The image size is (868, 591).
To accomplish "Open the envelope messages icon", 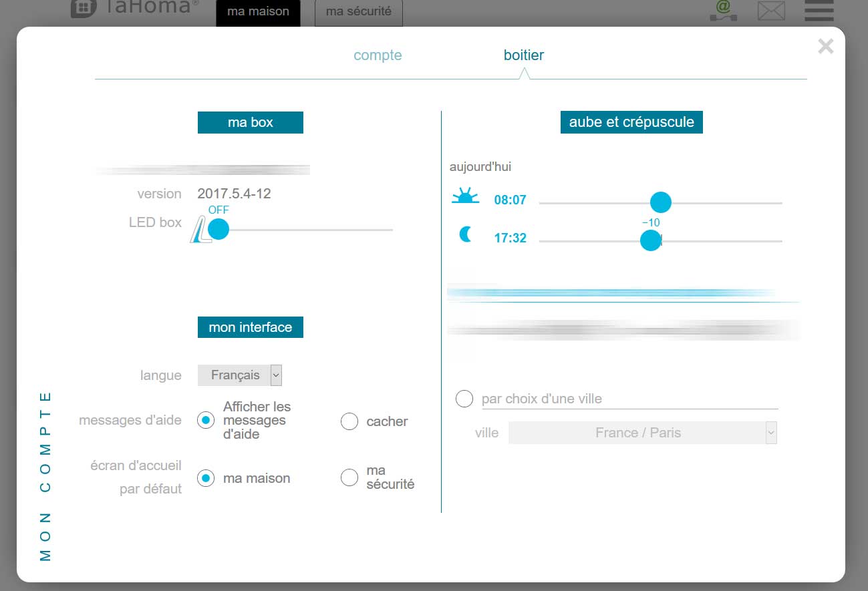I will coord(771,11).
